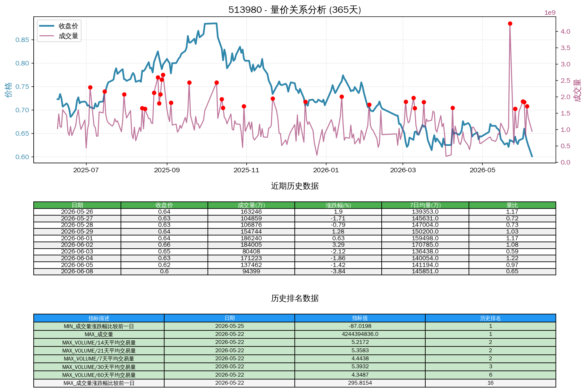Click the 收盘价 column header
This screenshot has width=586, height=392.
(x=164, y=205)
